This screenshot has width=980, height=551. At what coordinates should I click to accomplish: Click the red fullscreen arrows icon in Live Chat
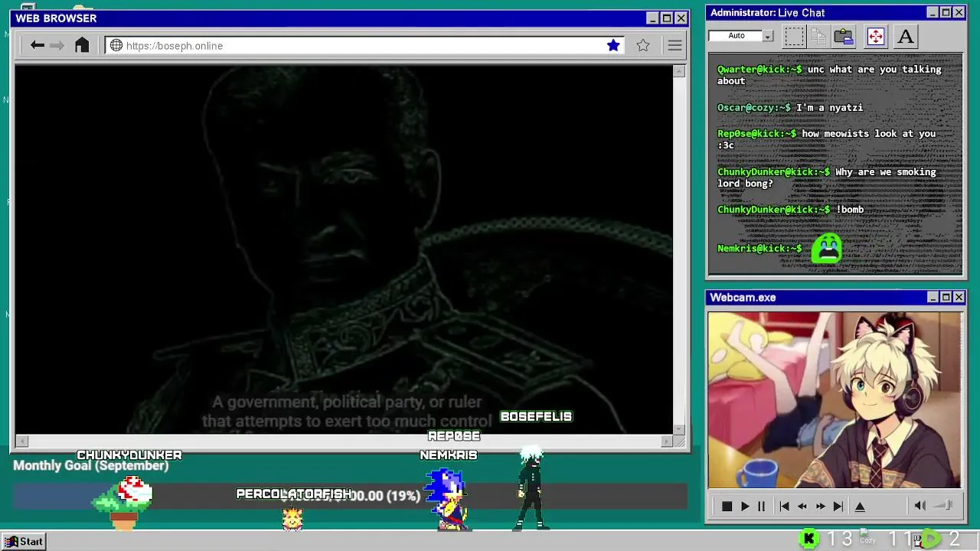[876, 36]
